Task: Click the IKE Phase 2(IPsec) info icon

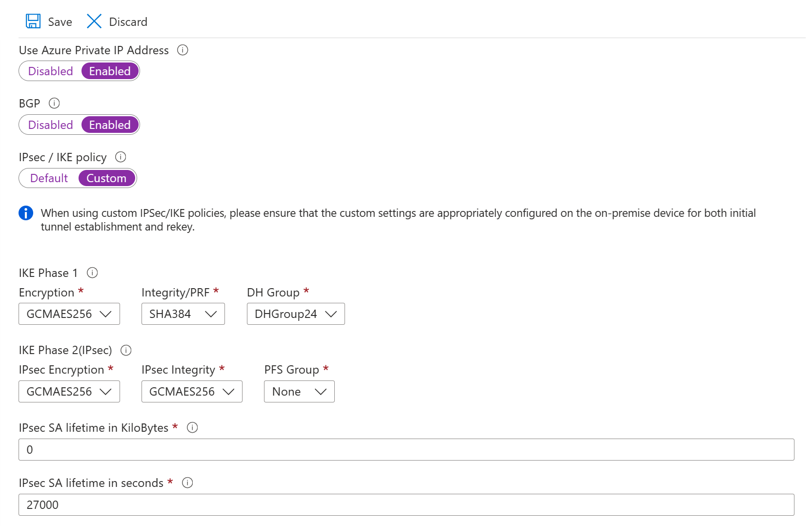Action: coord(126,350)
